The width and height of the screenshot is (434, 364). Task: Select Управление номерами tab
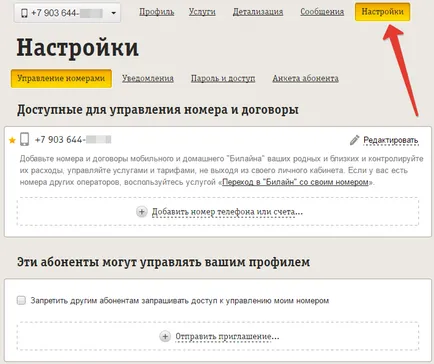tap(61, 79)
